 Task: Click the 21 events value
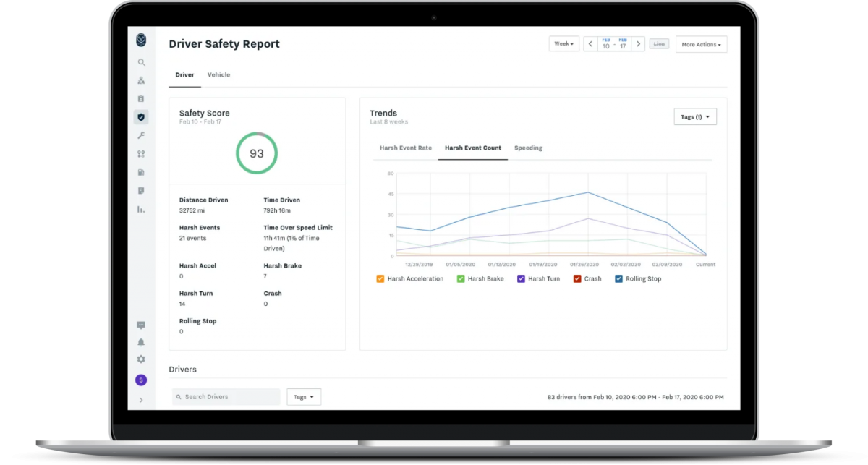click(x=192, y=238)
